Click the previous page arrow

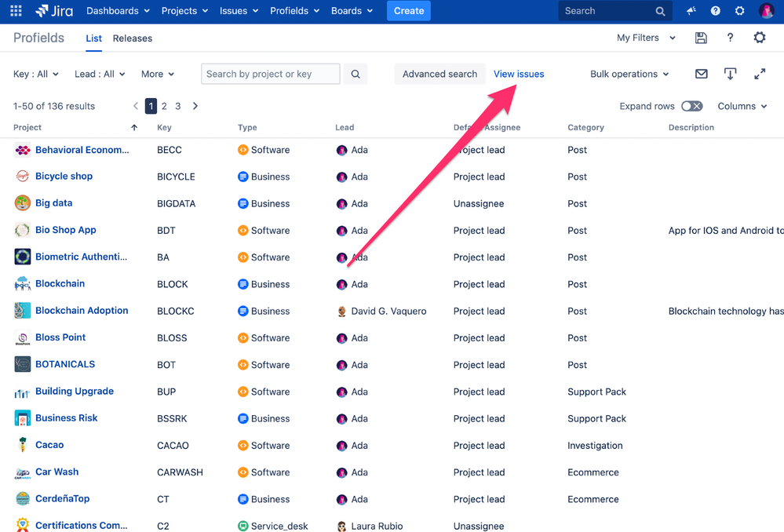click(x=136, y=106)
